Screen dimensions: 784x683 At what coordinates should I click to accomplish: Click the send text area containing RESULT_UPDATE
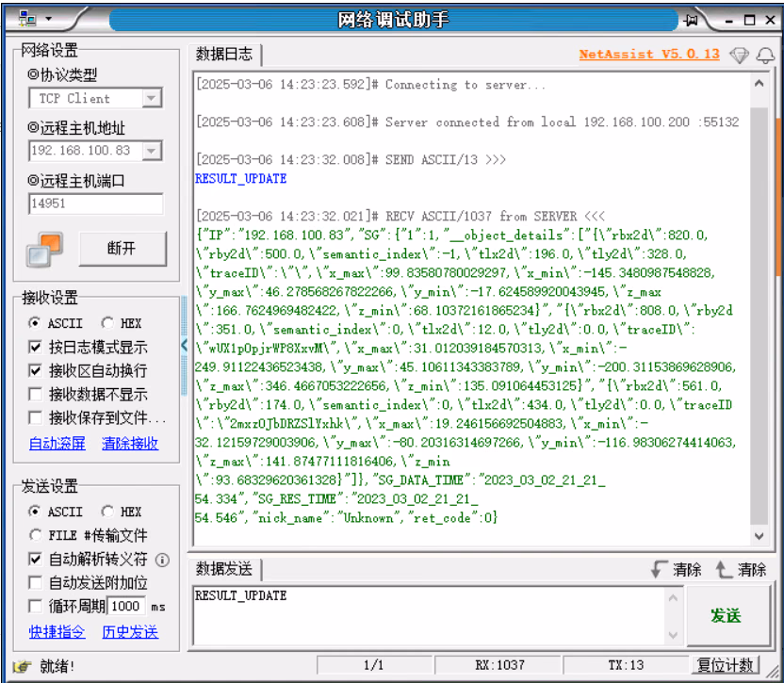pos(429,615)
